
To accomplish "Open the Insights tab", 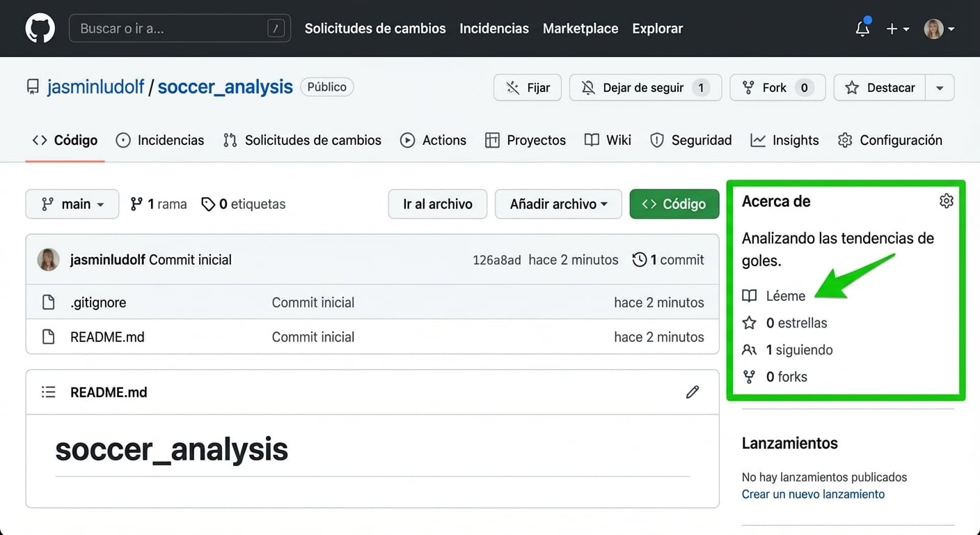I will 784,140.
